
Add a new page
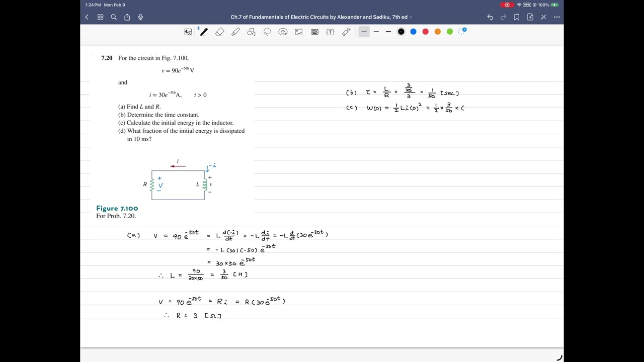pyautogui.click(x=530, y=17)
